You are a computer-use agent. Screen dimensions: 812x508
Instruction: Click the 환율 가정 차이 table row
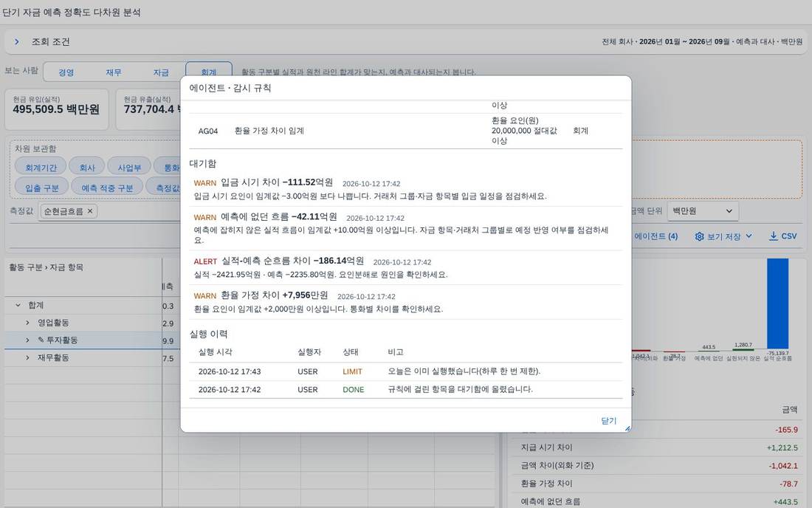pyautogui.click(x=658, y=484)
